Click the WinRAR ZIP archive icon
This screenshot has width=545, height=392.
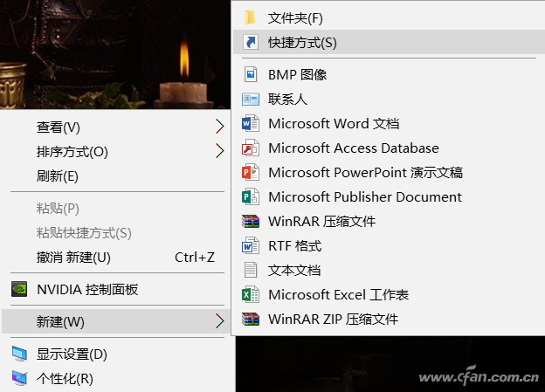click(x=251, y=319)
